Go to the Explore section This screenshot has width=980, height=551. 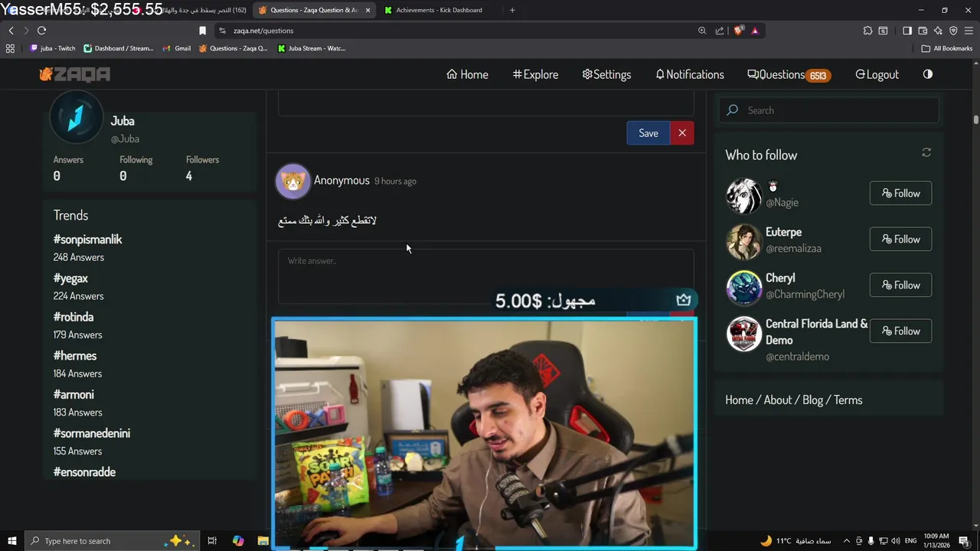click(x=535, y=74)
